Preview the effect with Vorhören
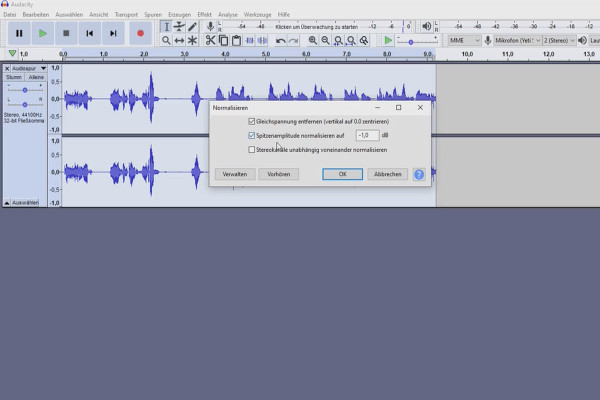600x400 pixels. 279,174
